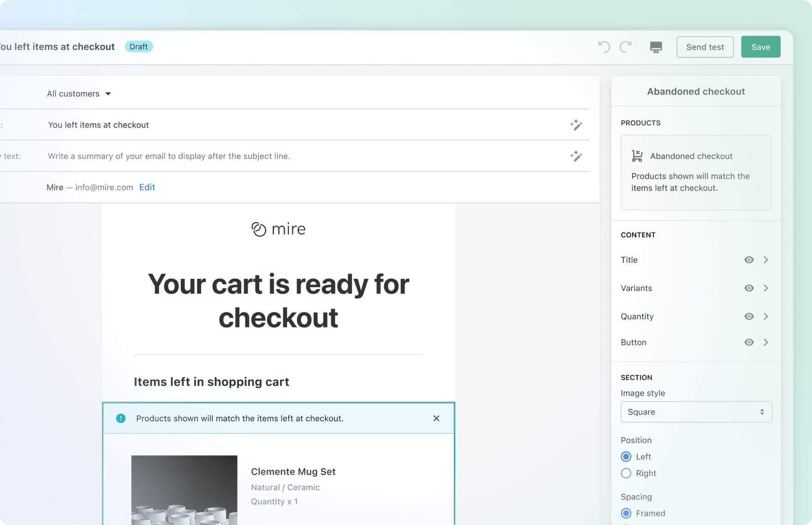The height and width of the screenshot is (525, 812).
Task: Click Edit link next to sender email
Action: tap(147, 187)
